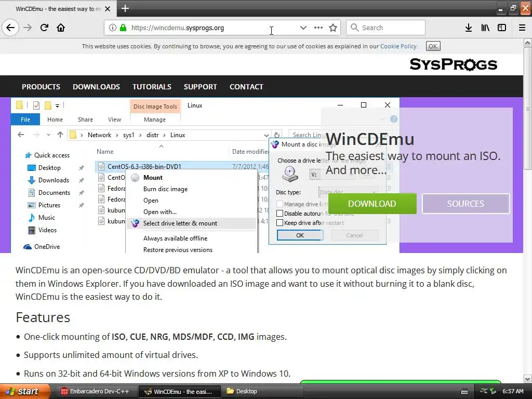Click page scrollbar down arrow

(x=528, y=379)
